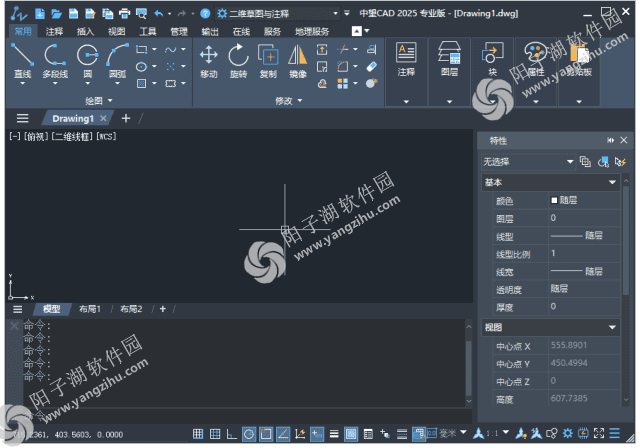Screen dimensions: 640x448
Task: Switch to the 布局2 layout tab
Action: pyautogui.click(x=131, y=309)
